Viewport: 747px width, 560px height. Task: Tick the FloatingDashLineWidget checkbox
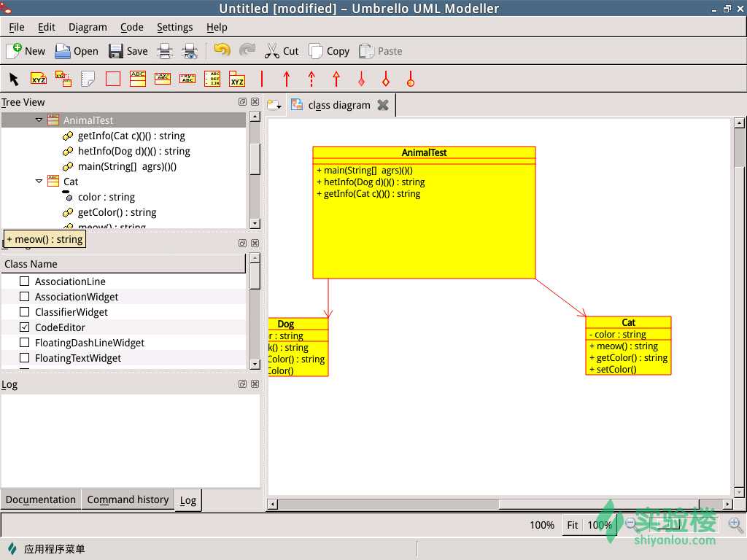(x=24, y=343)
